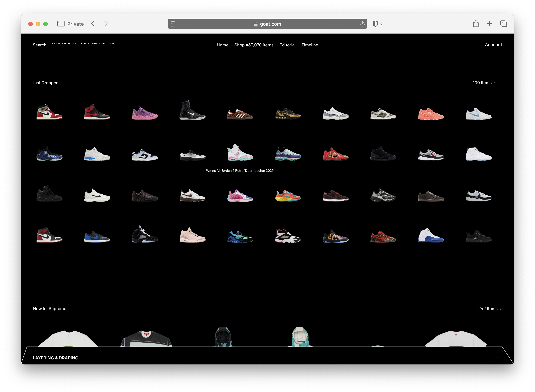The height and width of the screenshot is (392, 535).
Task: Open the 100 Items chevron link
Action: pos(484,83)
